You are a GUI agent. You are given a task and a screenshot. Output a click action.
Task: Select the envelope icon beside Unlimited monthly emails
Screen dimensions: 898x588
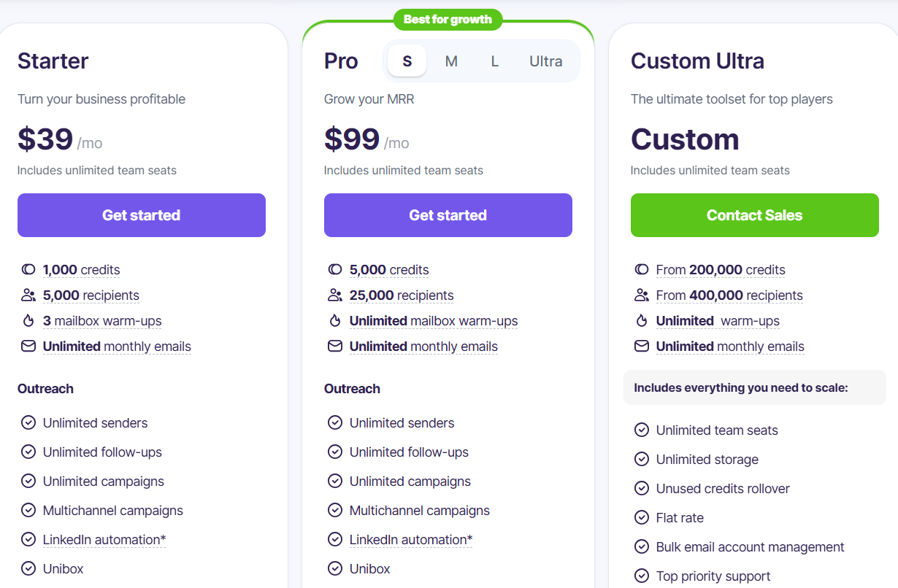click(x=28, y=346)
